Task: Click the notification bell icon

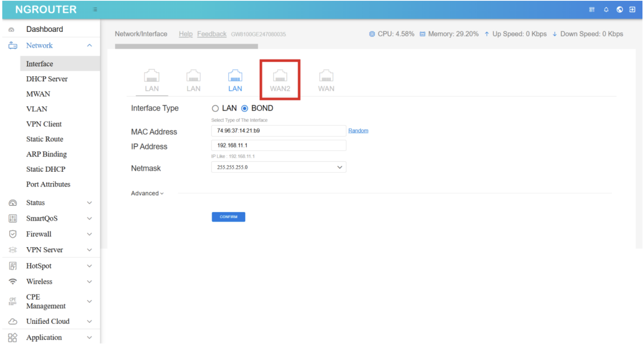Action: [x=606, y=9]
